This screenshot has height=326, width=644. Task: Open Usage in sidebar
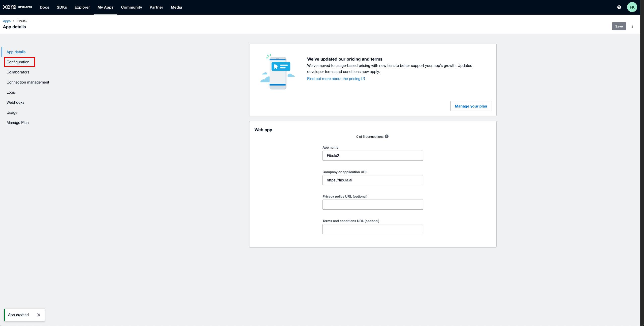point(12,113)
